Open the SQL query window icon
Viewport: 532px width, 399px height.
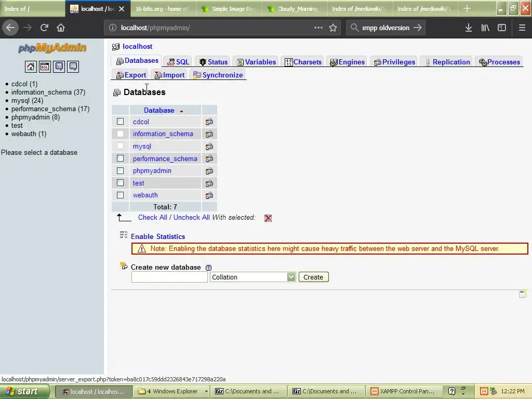45,66
